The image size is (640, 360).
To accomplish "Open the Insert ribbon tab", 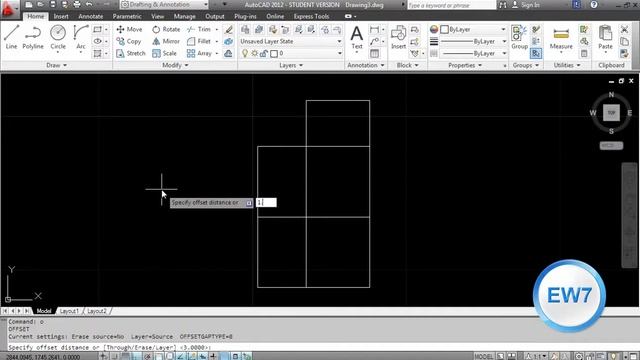I will pos(61,16).
